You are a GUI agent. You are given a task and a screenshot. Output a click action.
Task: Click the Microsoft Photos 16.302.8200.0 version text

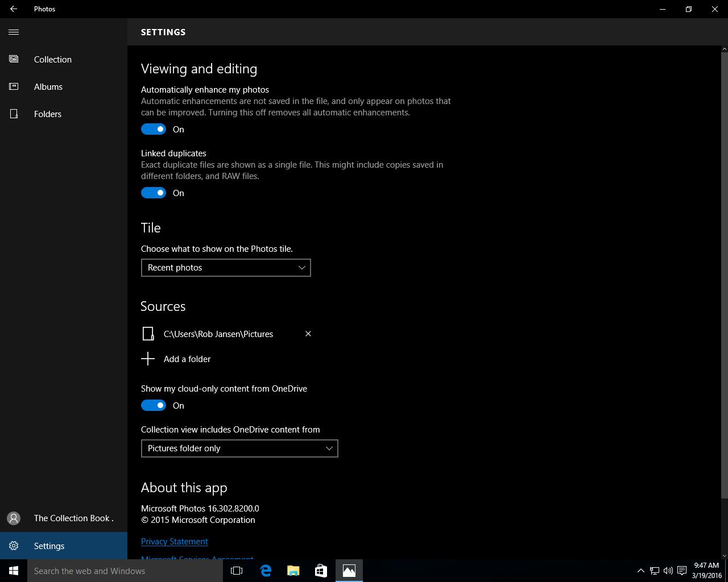(x=200, y=509)
